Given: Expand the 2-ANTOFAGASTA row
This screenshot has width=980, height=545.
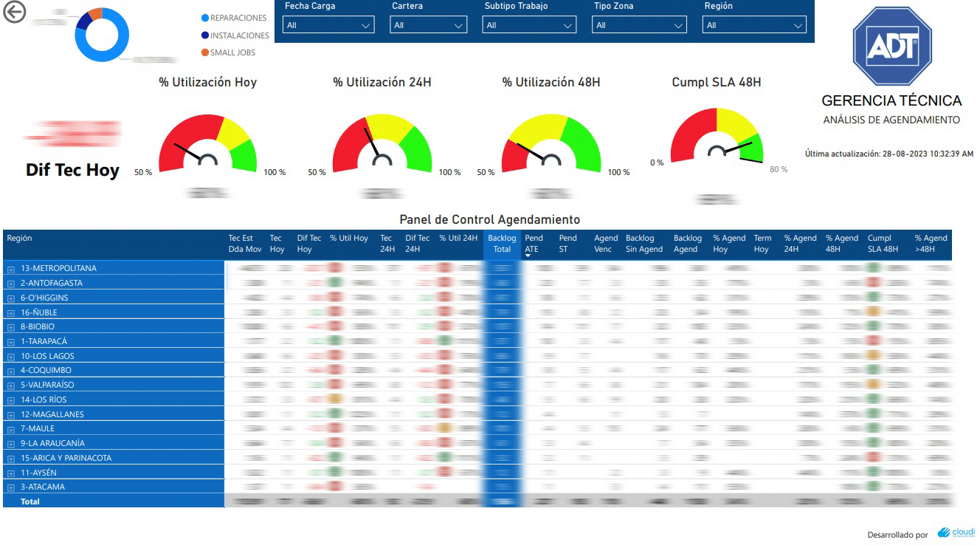Looking at the screenshot, I should point(11,284).
